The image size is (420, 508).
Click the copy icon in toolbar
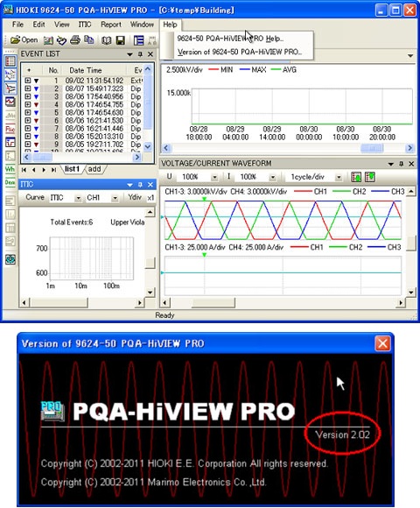pyautogui.click(x=88, y=40)
